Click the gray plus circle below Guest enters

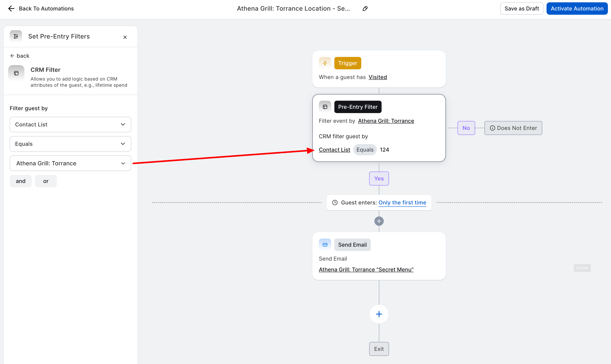pos(379,221)
